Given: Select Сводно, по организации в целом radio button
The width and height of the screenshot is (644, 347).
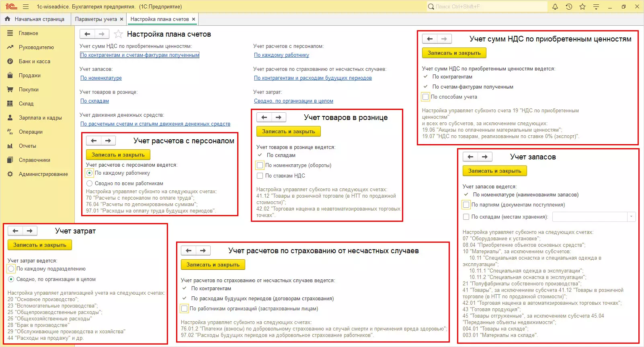Looking at the screenshot, I should tap(11, 279).
